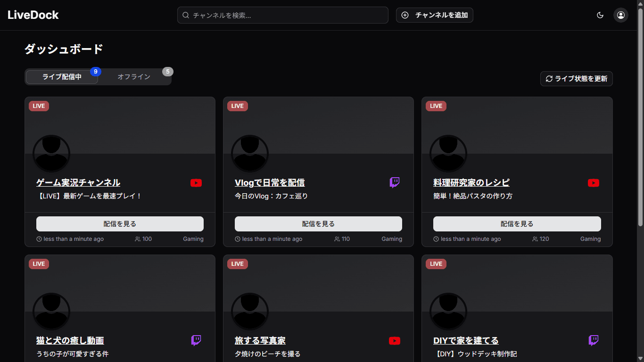
Task: Click YouTube icon on 旅する写真家 card
Action: 395,341
